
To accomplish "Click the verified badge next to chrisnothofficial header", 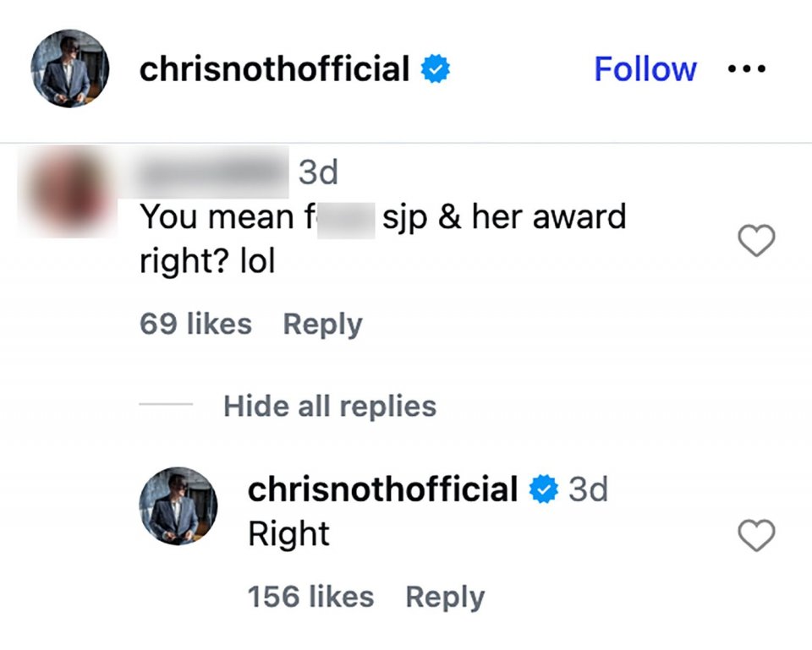I will (x=434, y=68).
